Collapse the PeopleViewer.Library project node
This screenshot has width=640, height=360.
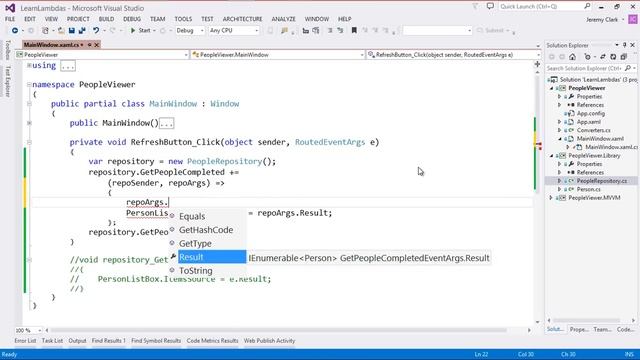click(x=552, y=156)
